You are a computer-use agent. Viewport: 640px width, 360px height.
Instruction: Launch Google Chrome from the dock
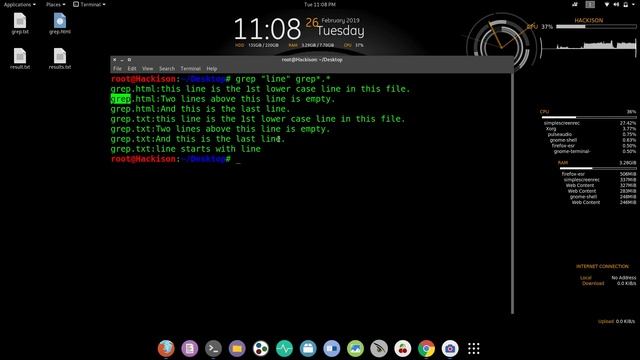coord(427,349)
